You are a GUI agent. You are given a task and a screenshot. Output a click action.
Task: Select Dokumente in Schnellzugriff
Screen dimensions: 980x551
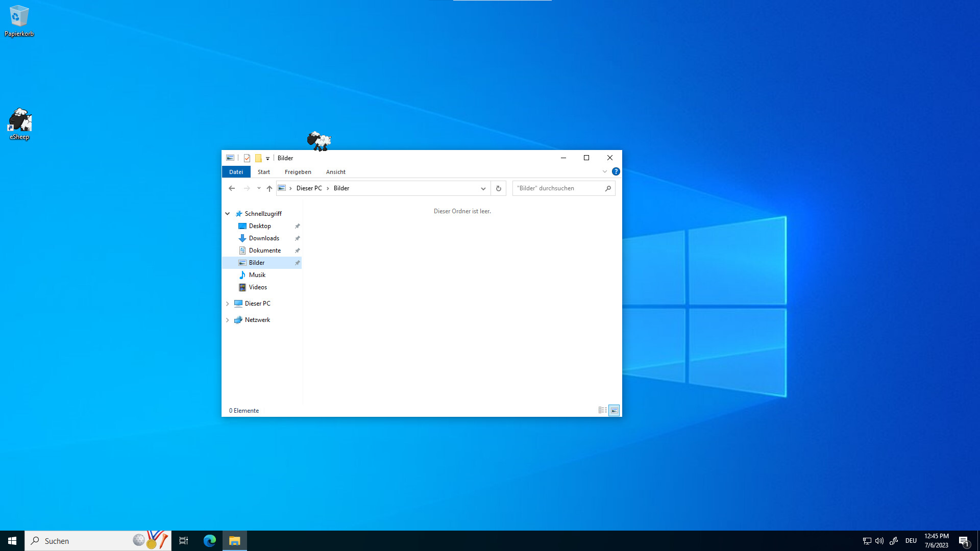coord(264,251)
